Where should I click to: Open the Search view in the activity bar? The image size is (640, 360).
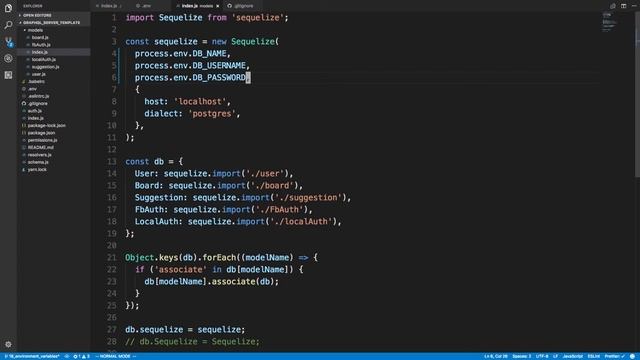pos(8,25)
